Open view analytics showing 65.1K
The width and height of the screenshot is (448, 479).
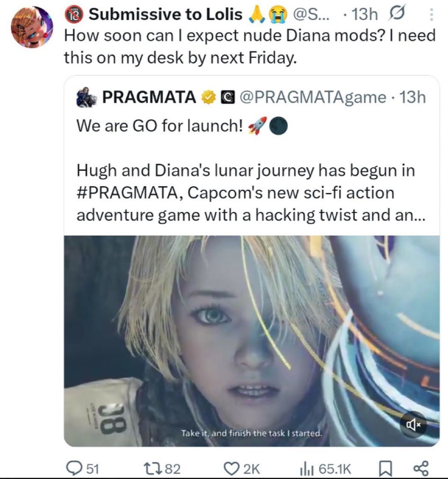click(x=306, y=468)
